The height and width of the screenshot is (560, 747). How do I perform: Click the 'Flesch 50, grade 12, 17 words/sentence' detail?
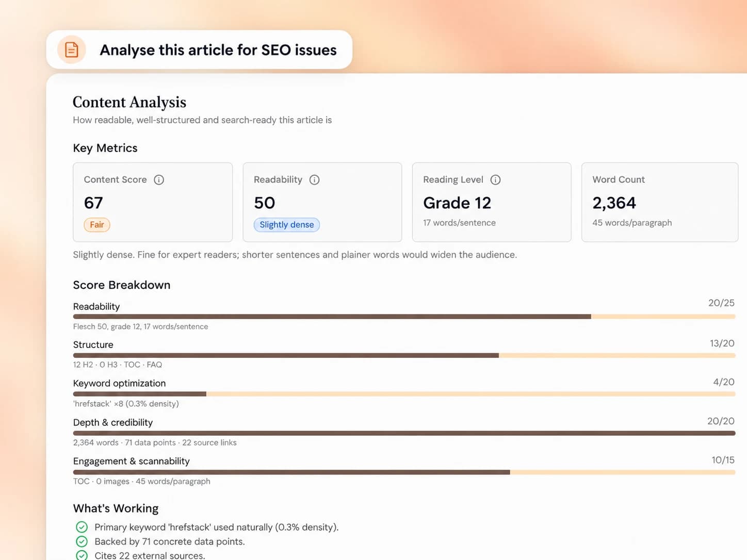(141, 326)
